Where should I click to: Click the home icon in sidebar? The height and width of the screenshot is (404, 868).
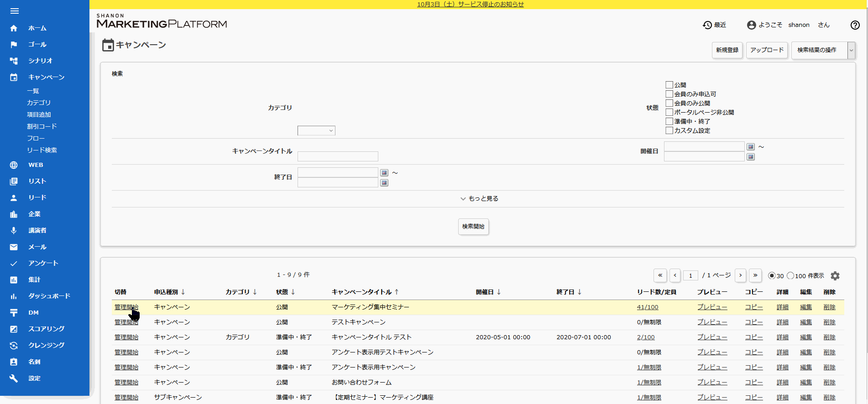[14, 28]
